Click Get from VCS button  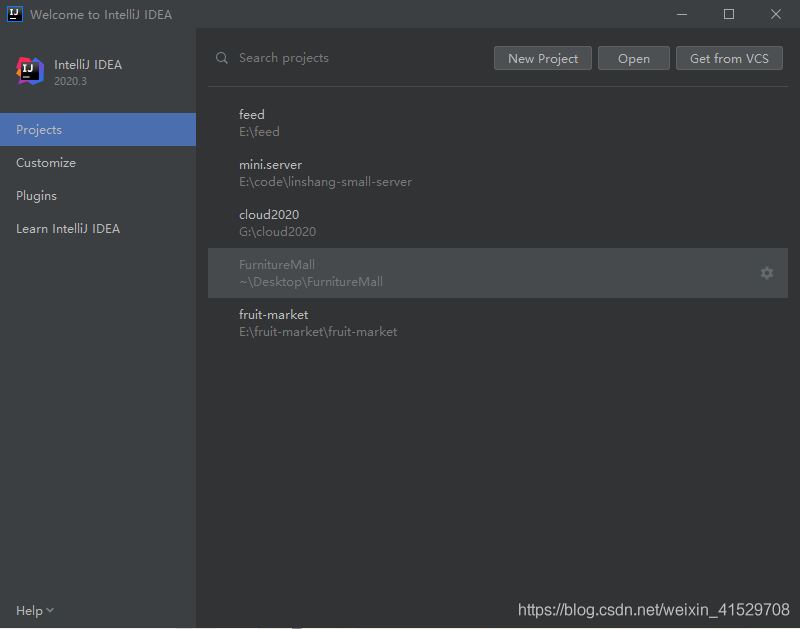[729, 58]
